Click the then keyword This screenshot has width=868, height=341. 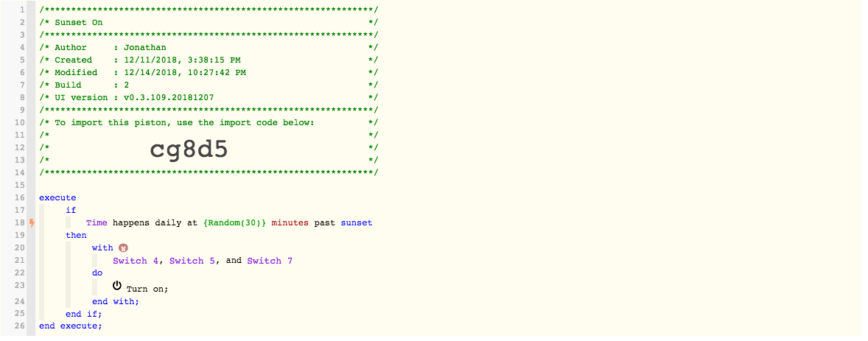77,235
